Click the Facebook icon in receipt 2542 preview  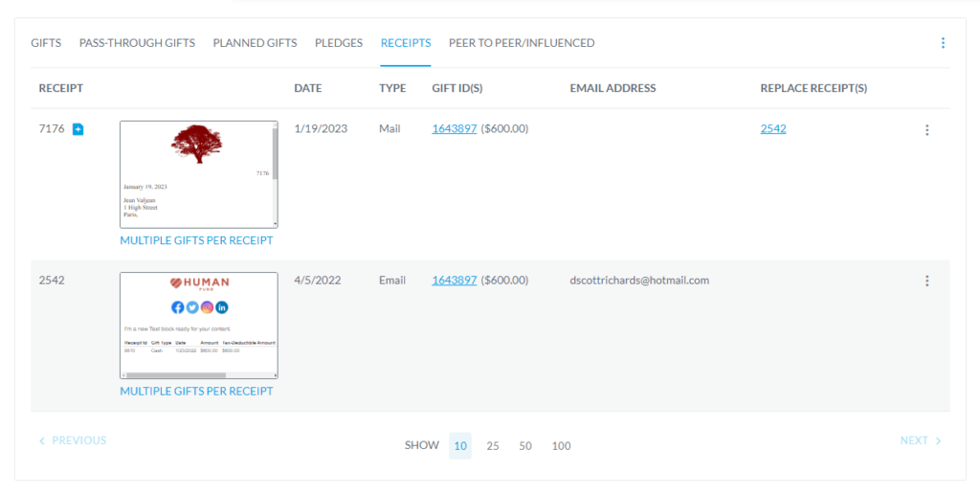point(177,307)
